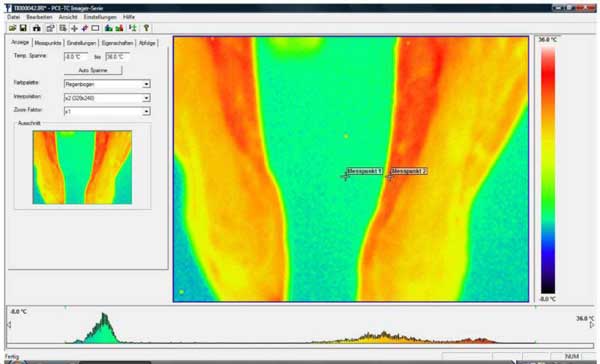Click the save floppy disk icon

coord(23,28)
